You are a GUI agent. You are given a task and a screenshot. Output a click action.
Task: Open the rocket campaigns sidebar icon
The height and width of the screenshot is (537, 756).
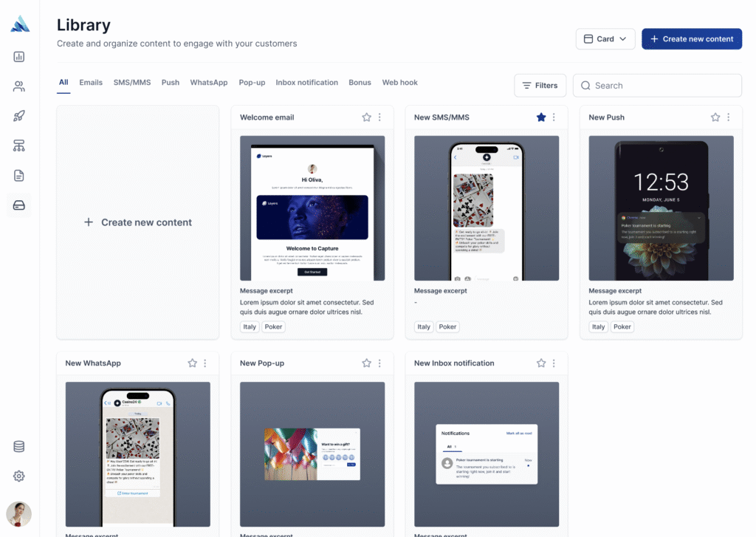tap(18, 116)
